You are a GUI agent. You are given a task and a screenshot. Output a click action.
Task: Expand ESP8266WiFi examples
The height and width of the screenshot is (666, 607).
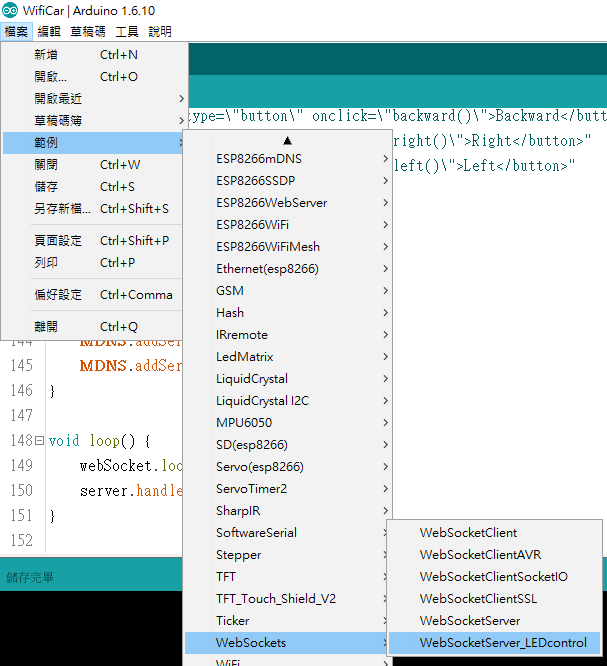click(x=288, y=225)
